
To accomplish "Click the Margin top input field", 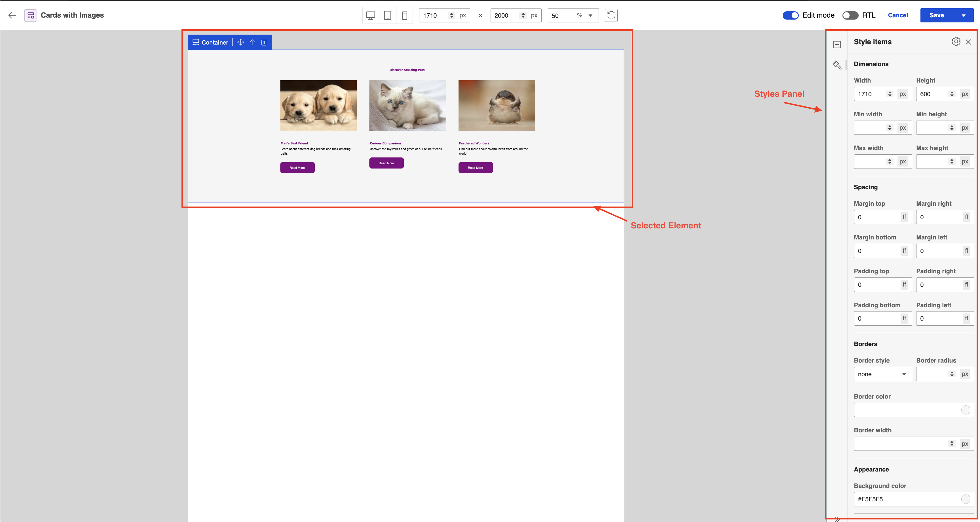I will click(877, 217).
